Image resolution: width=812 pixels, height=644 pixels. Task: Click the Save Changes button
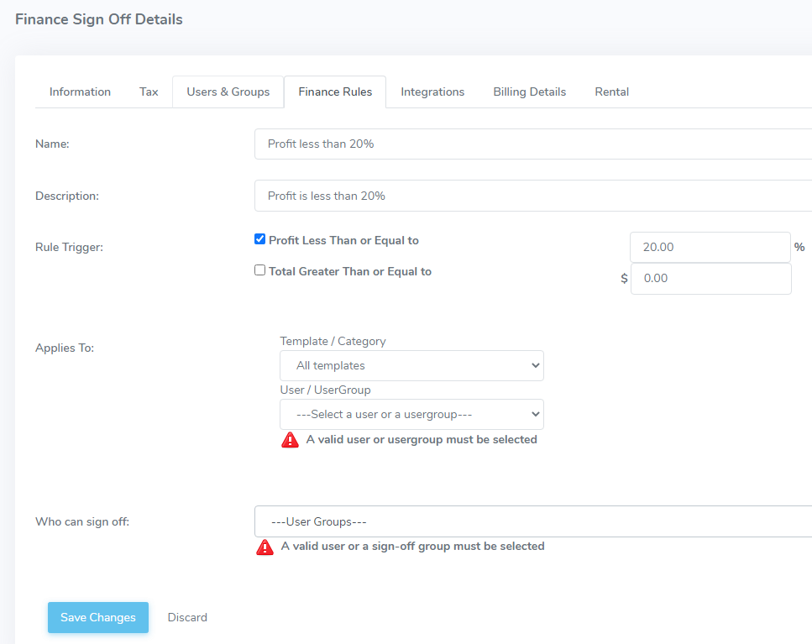click(x=98, y=617)
